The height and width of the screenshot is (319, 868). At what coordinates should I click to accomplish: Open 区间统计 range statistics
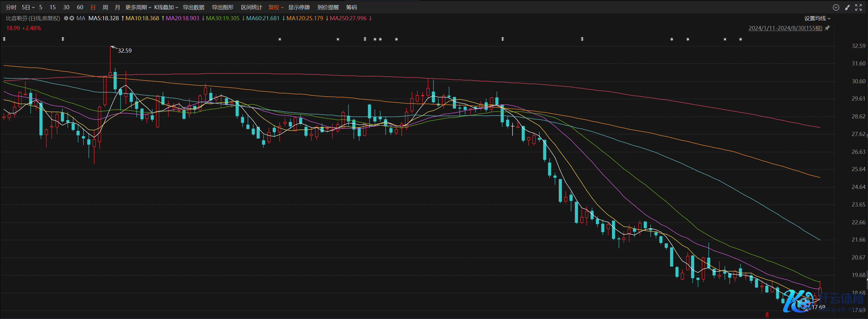tap(252, 7)
